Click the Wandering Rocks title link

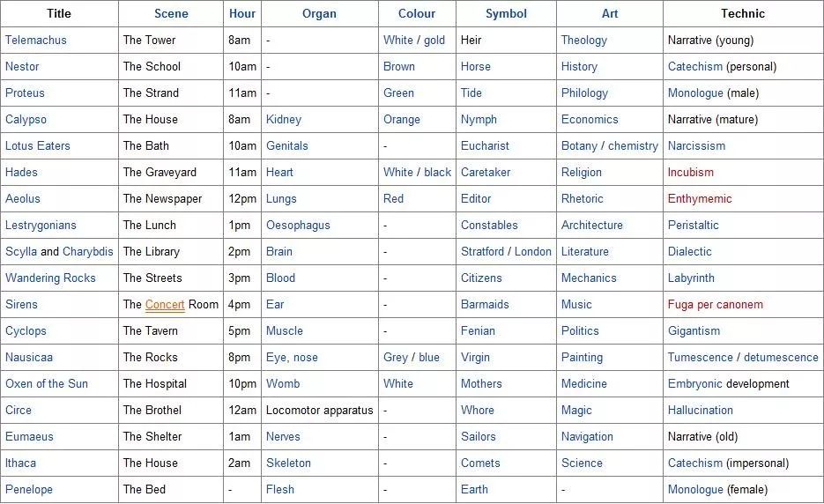50,278
